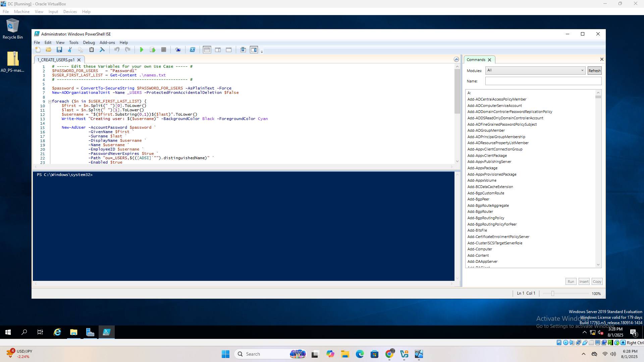Click the Run Script green play icon
This screenshot has height=362, width=644.
pos(142,50)
